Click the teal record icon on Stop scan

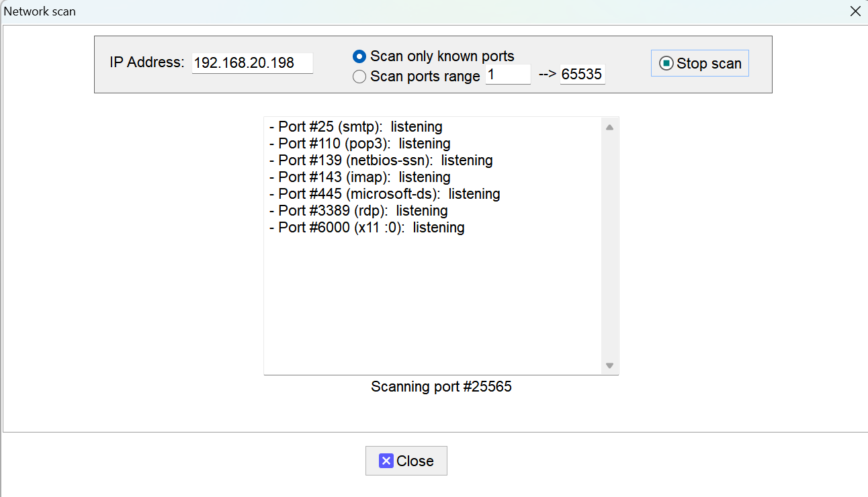(x=666, y=62)
